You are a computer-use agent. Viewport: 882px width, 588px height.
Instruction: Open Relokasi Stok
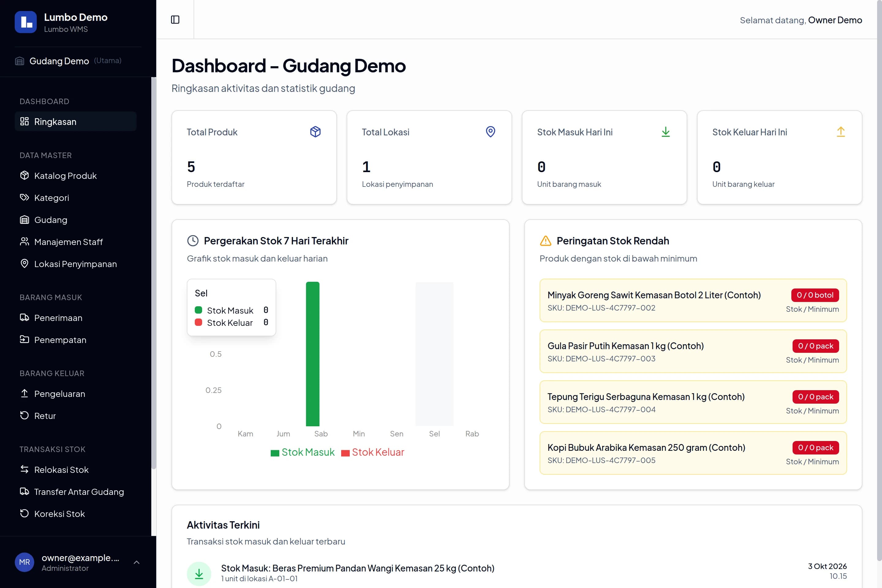[75, 469]
